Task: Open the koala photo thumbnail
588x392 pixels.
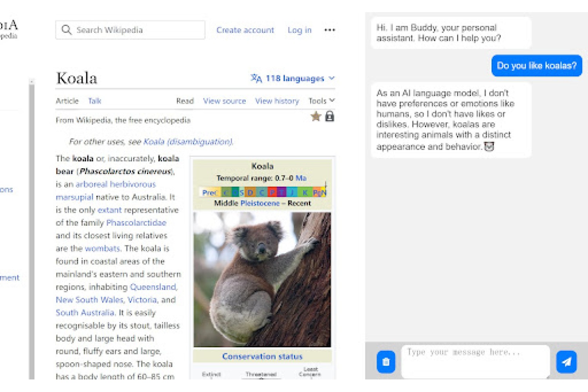Action: [262, 279]
